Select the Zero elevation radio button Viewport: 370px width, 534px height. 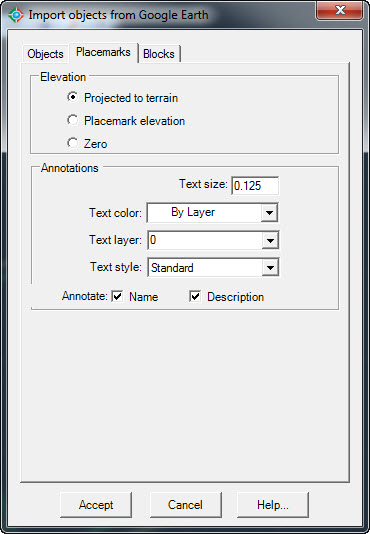click(72, 143)
